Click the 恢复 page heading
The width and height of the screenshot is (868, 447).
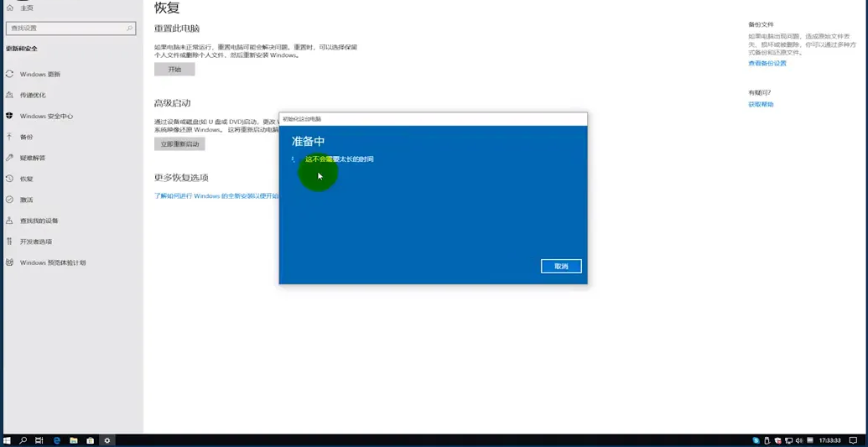[167, 8]
